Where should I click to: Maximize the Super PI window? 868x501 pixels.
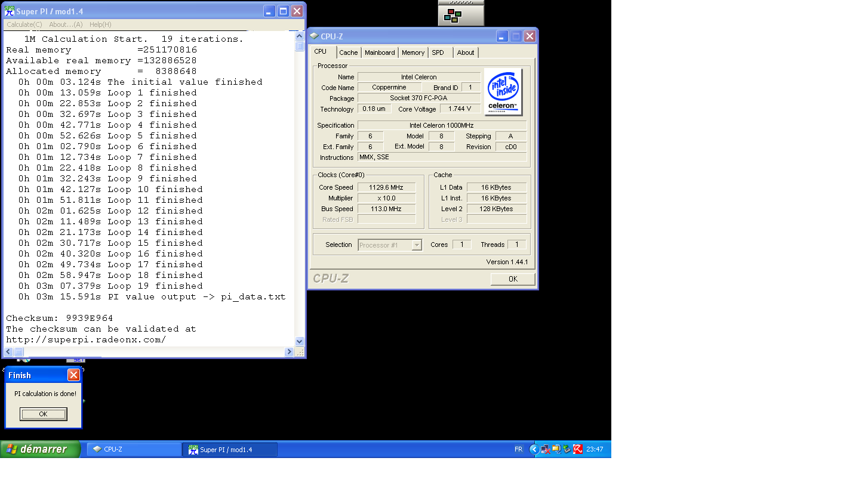point(283,11)
